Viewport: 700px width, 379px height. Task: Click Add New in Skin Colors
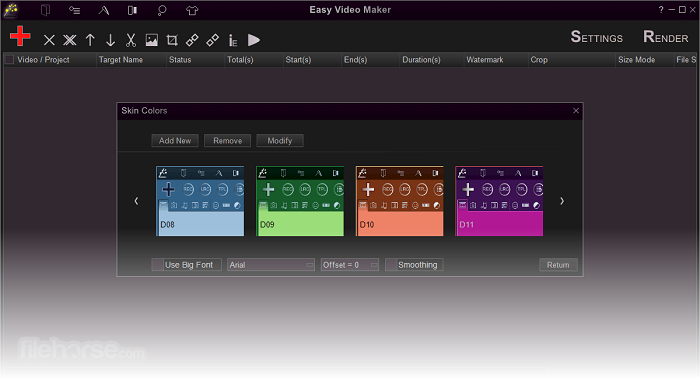click(175, 141)
